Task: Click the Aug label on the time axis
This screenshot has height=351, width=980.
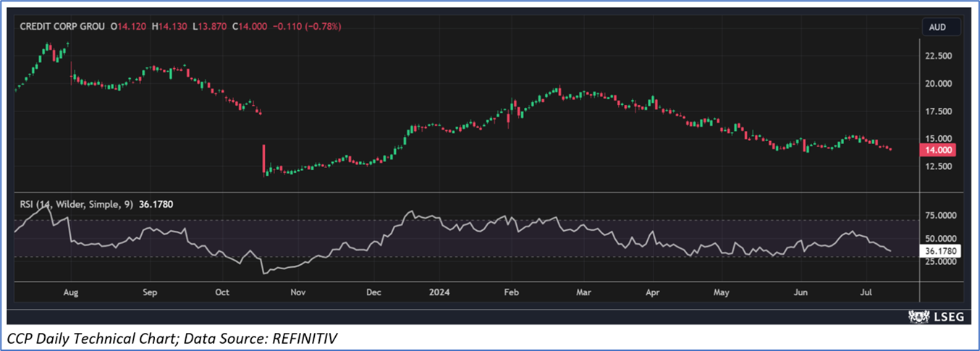Action: tap(71, 292)
